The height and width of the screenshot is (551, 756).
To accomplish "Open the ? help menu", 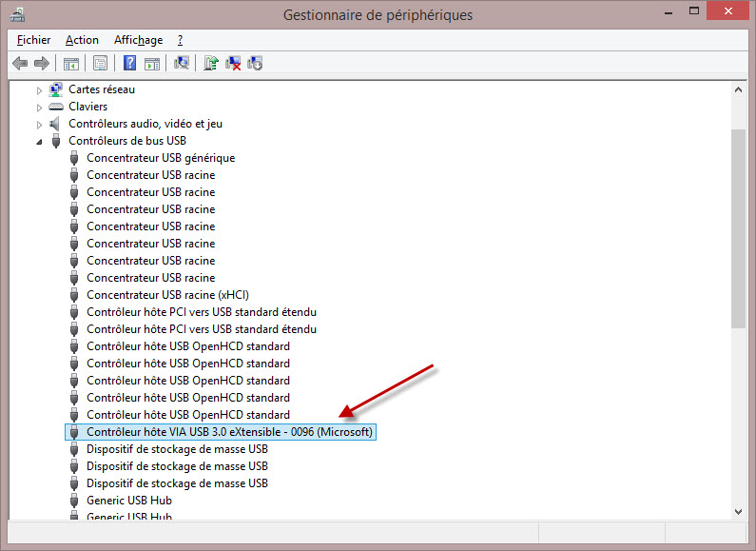I will coord(180,40).
